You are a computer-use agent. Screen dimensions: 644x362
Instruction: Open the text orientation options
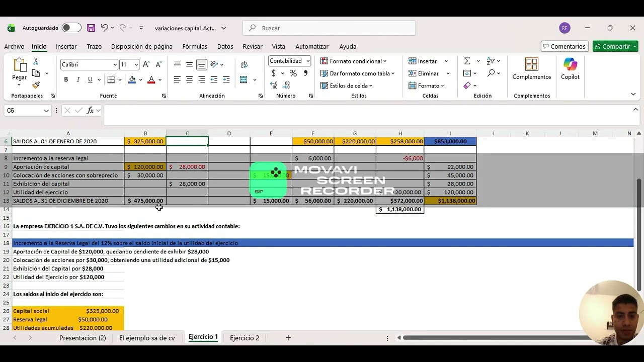[x=214, y=64]
